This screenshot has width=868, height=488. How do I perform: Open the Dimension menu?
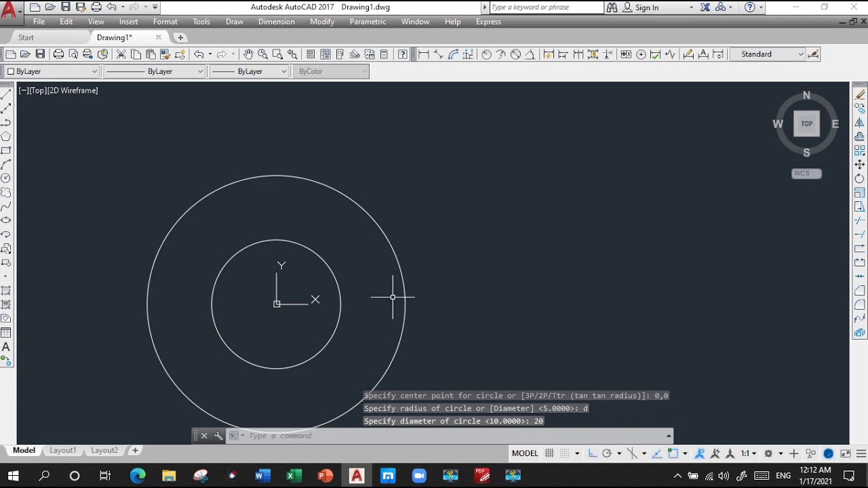pyautogui.click(x=277, y=22)
